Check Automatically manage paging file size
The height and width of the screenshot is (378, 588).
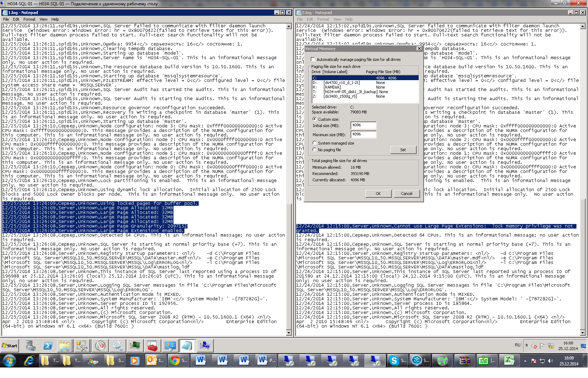313,59
